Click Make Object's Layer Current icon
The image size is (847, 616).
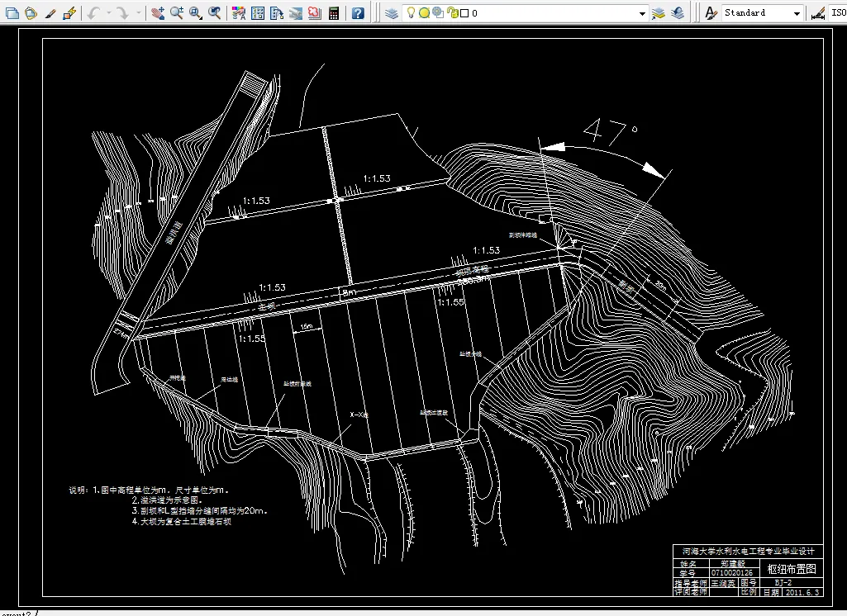click(658, 13)
